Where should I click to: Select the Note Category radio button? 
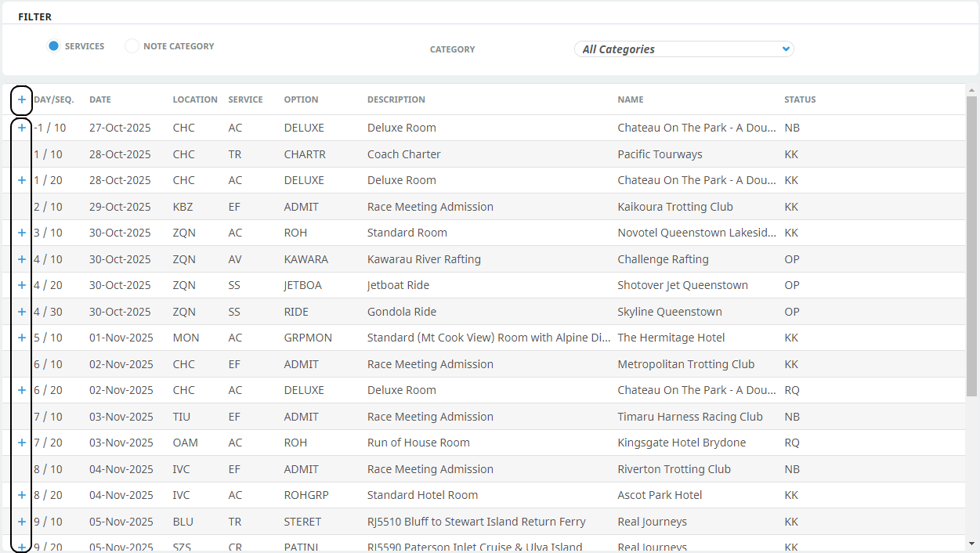click(132, 46)
